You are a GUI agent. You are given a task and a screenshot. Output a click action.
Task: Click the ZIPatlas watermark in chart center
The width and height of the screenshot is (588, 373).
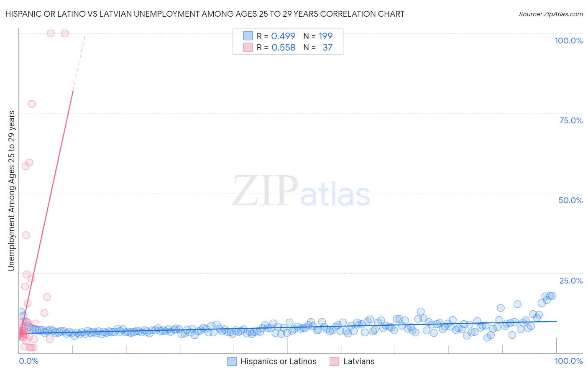click(x=301, y=192)
